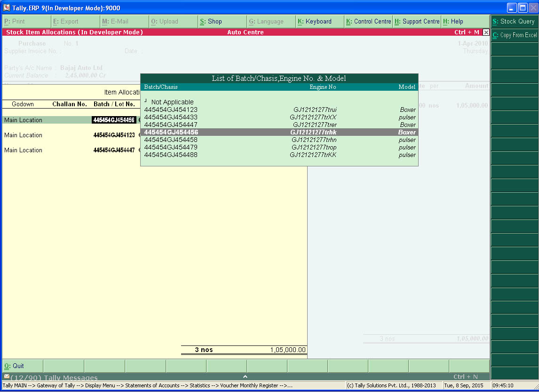Change the Language setting

coord(267,21)
